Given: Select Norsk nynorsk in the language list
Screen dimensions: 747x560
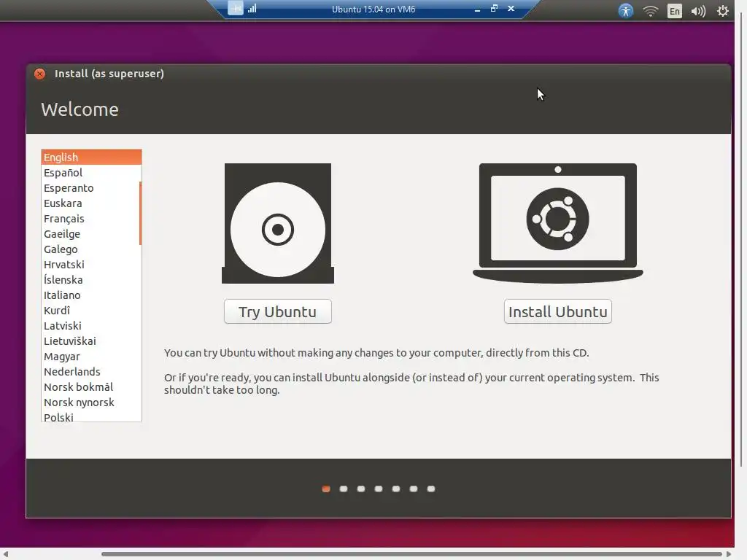Looking at the screenshot, I should [90, 402].
